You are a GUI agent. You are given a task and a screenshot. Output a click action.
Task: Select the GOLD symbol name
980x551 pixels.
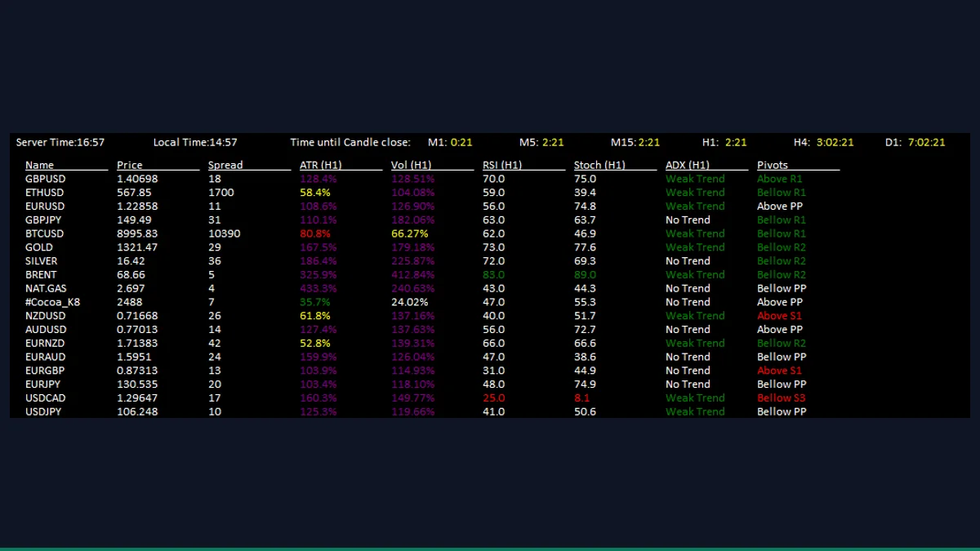pos(39,247)
